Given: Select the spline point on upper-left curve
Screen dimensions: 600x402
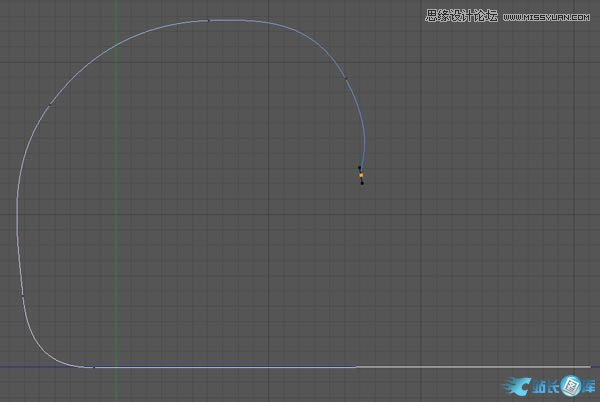Looking at the screenshot, I should pos(51,104).
